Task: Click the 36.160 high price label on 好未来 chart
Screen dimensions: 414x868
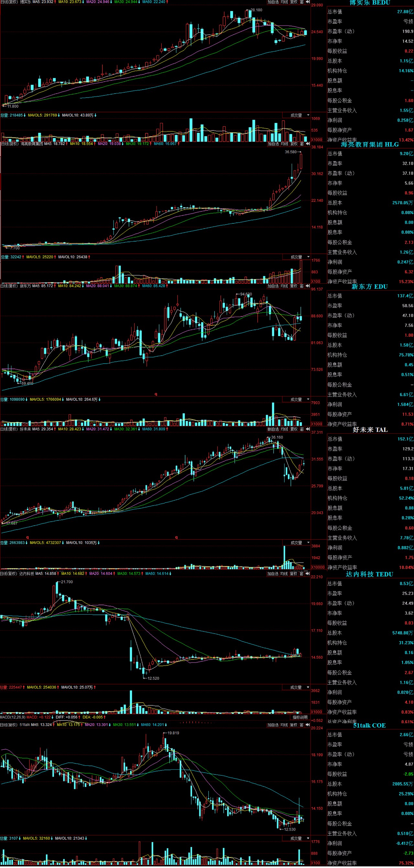Action: point(277,437)
